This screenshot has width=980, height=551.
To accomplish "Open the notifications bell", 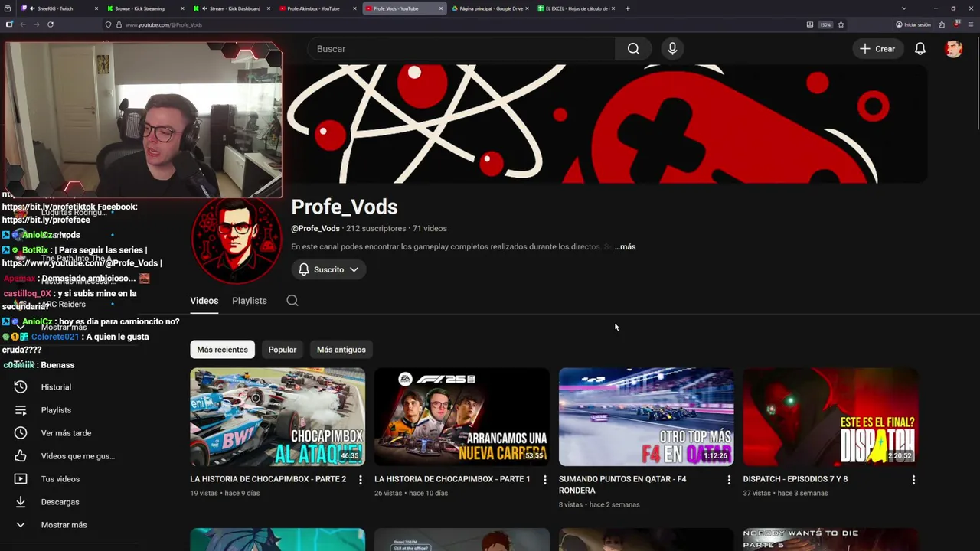I will pos(920,49).
